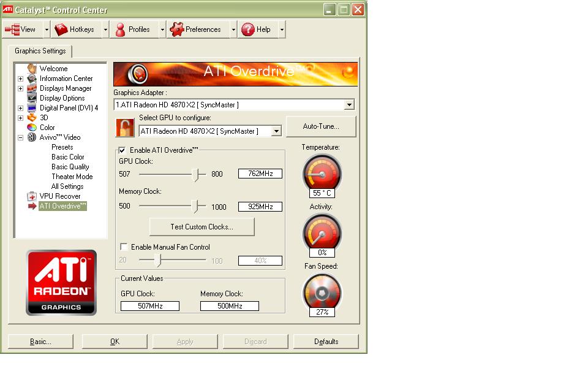
Task: Click the 3D teapot icon
Action: 32,118
